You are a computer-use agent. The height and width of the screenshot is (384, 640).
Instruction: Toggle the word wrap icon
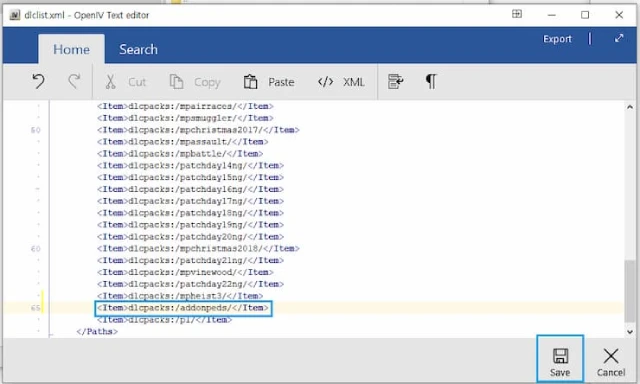(396, 82)
